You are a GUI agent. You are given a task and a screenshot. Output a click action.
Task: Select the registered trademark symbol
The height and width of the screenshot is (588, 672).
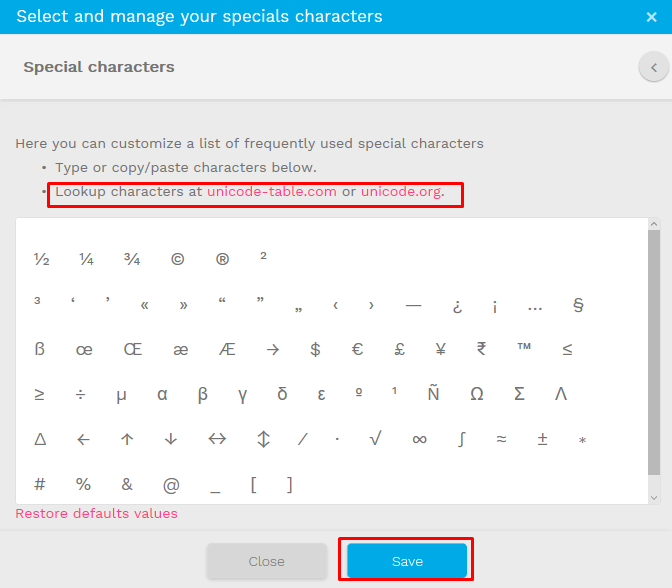222,258
